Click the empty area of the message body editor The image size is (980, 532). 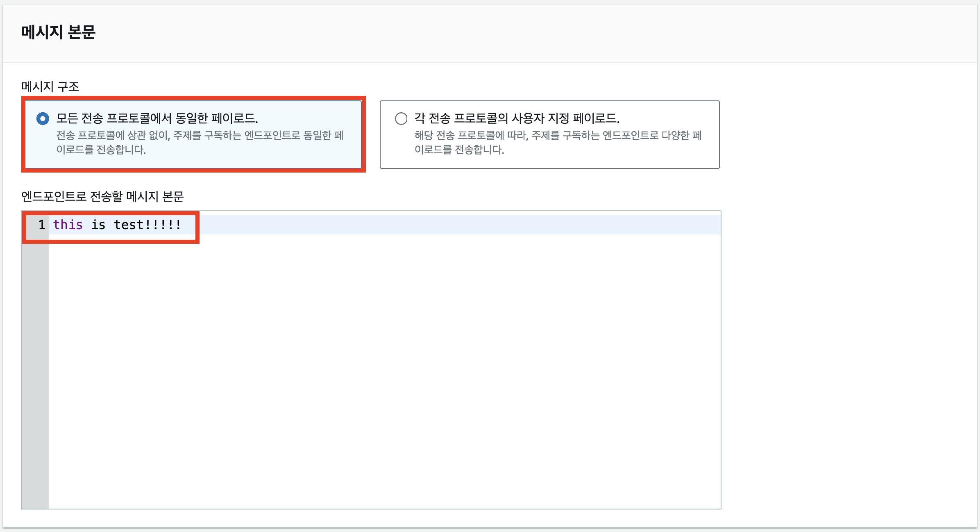(369, 348)
